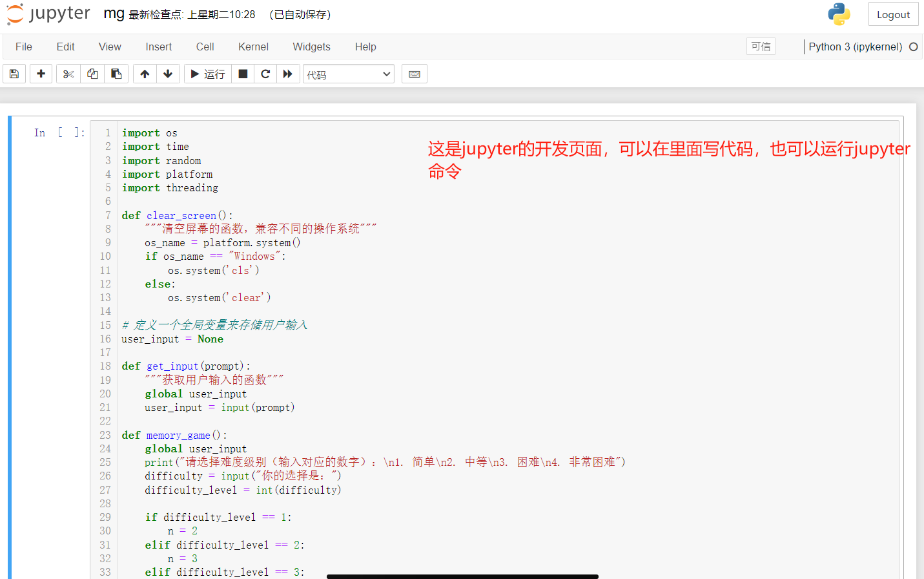
Task: Click the 'def get_input(prompt):' line
Action: 186,366
